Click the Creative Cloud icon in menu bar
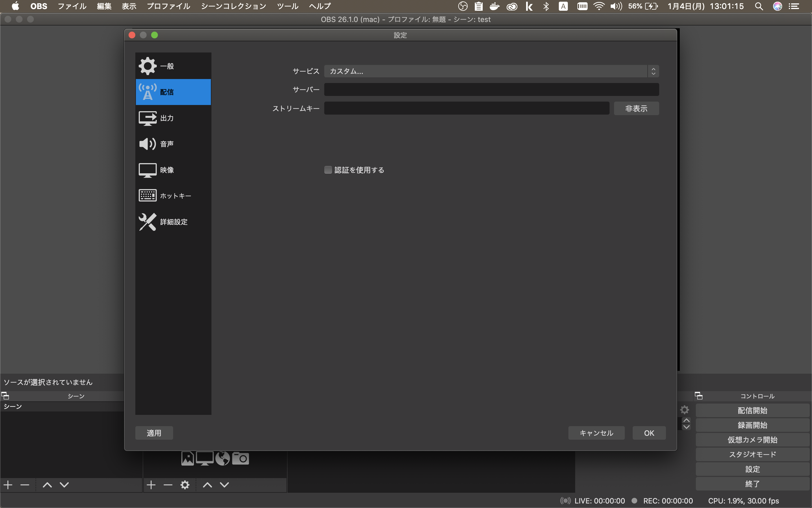The height and width of the screenshot is (508, 812). click(x=512, y=6)
